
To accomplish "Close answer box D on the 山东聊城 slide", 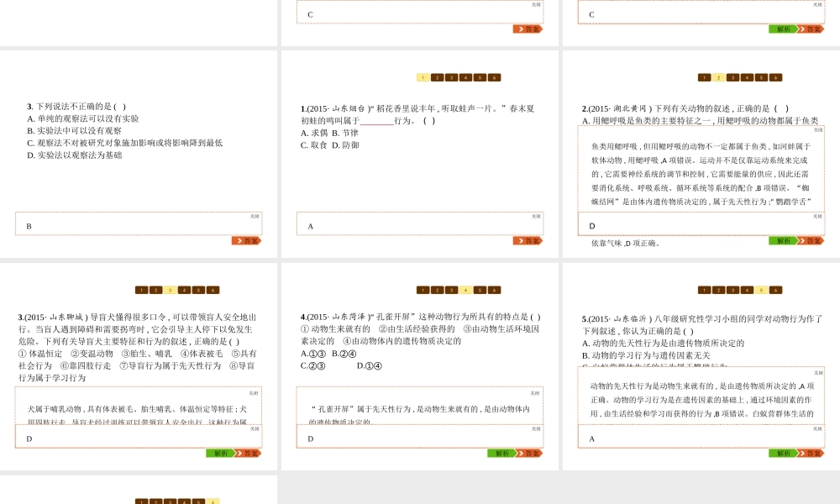I will pyautogui.click(x=255, y=429).
